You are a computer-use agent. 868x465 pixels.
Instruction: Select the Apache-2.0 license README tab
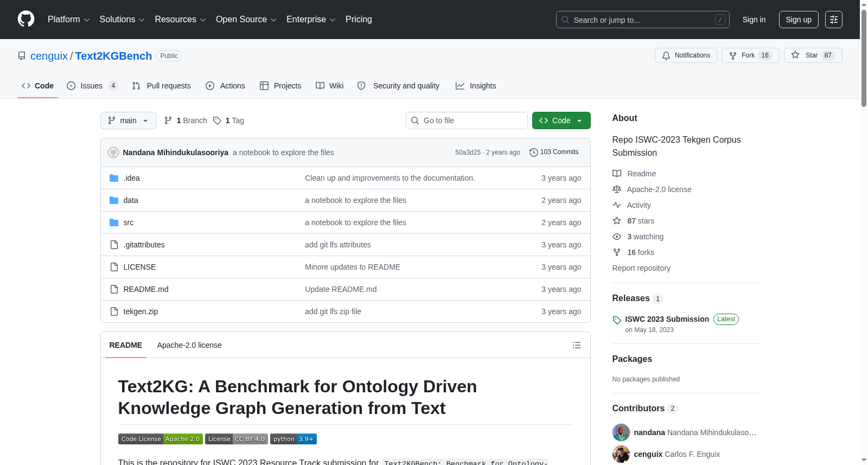(189, 345)
